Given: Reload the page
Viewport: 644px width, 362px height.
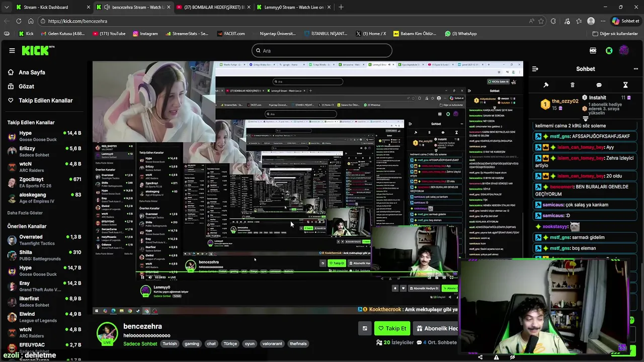Looking at the screenshot, I should (19, 21).
